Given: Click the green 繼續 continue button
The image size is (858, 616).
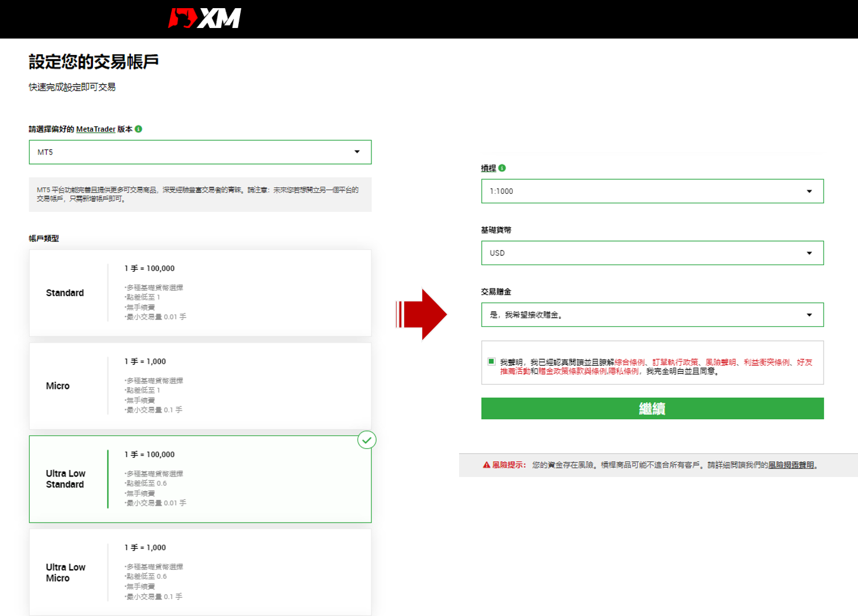Looking at the screenshot, I should [x=652, y=409].
